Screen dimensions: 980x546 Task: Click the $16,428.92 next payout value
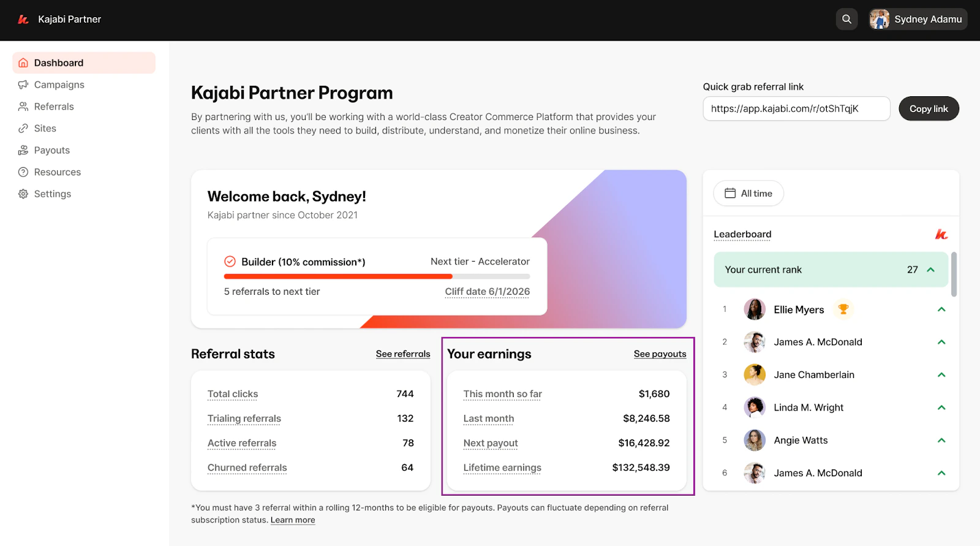644,443
